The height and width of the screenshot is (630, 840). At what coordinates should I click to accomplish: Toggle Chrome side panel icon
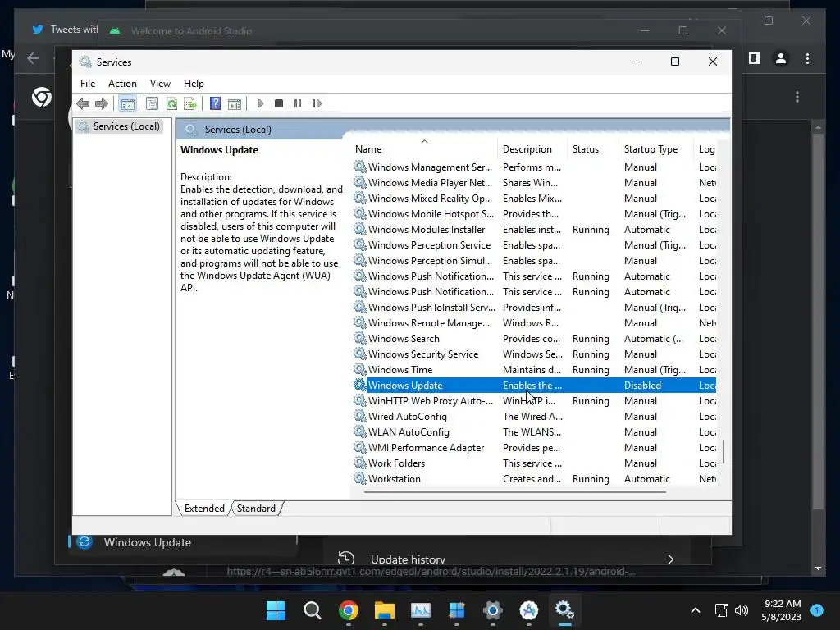click(x=755, y=58)
